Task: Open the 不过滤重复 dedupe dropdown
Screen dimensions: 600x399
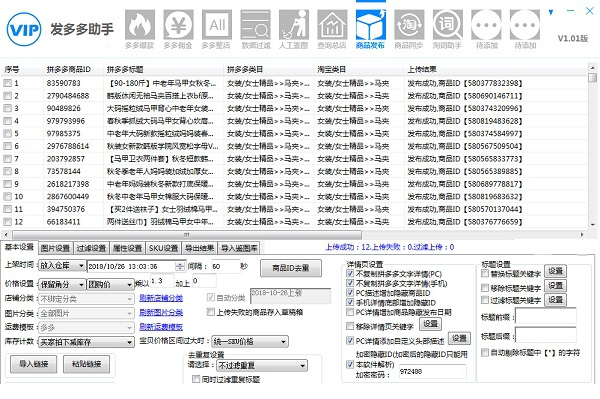Action: (262, 365)
